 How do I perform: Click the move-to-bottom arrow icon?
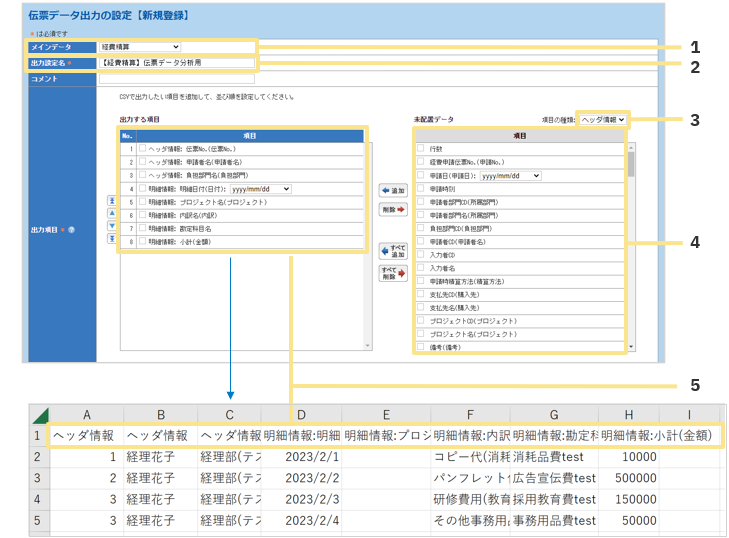pyautogui.click(x=111, y=236)
